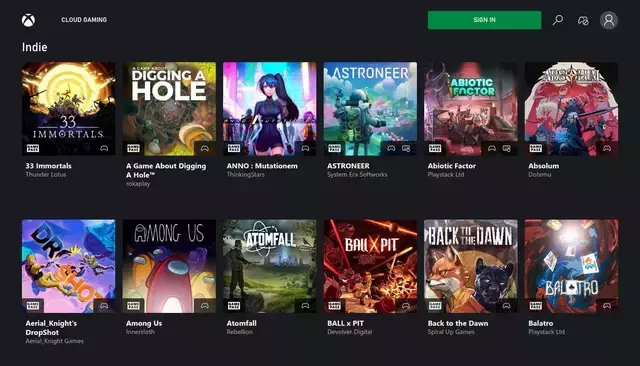Open the profile avatar icon
Viewport: 640px width, 366px height.
tap(609, 20)
